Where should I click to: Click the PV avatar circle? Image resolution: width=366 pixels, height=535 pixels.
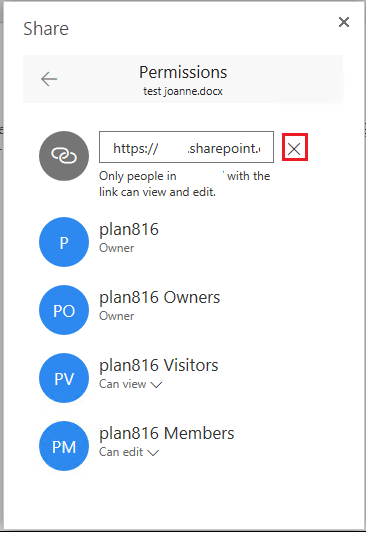tap(64, 378)
